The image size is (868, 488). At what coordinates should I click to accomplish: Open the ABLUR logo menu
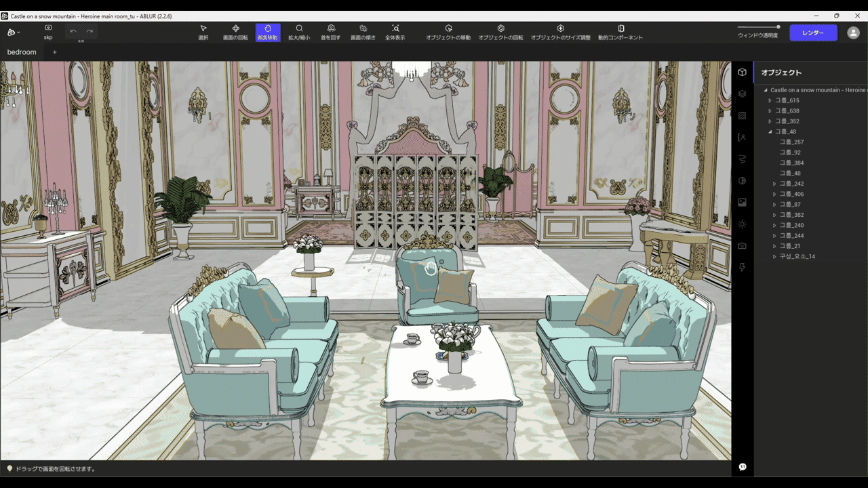(12, 32)
